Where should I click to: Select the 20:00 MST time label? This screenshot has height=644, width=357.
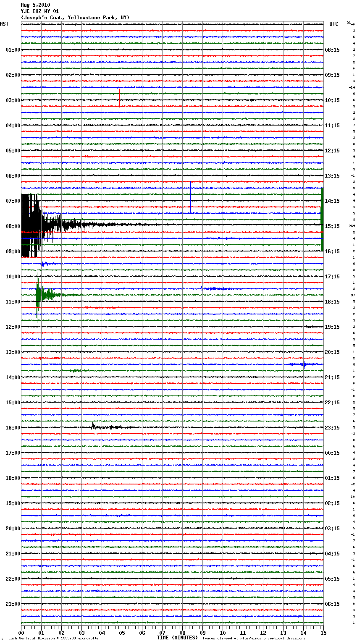(x=13, y=529)
